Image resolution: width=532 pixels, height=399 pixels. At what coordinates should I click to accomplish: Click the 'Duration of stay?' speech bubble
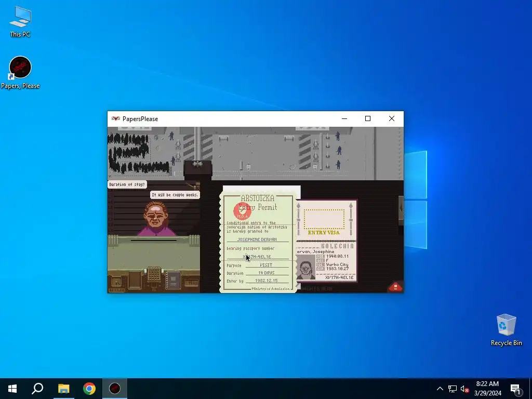click(x=127, y=184)
